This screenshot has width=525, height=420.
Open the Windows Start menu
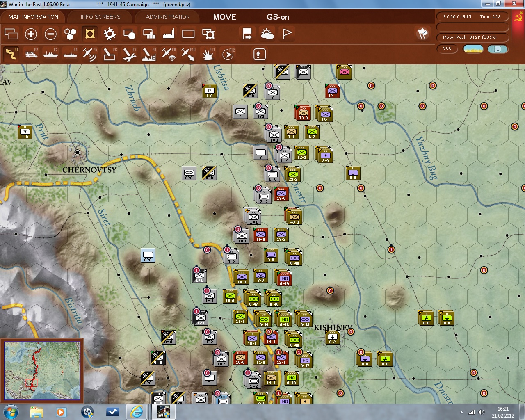click(11, 411)
